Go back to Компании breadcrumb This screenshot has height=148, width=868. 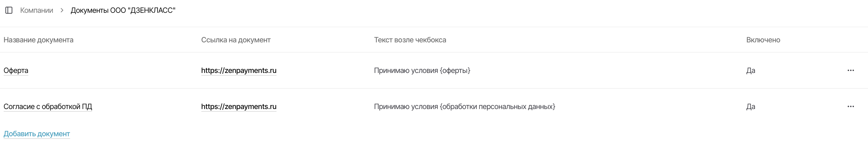(x=37, y=10)
